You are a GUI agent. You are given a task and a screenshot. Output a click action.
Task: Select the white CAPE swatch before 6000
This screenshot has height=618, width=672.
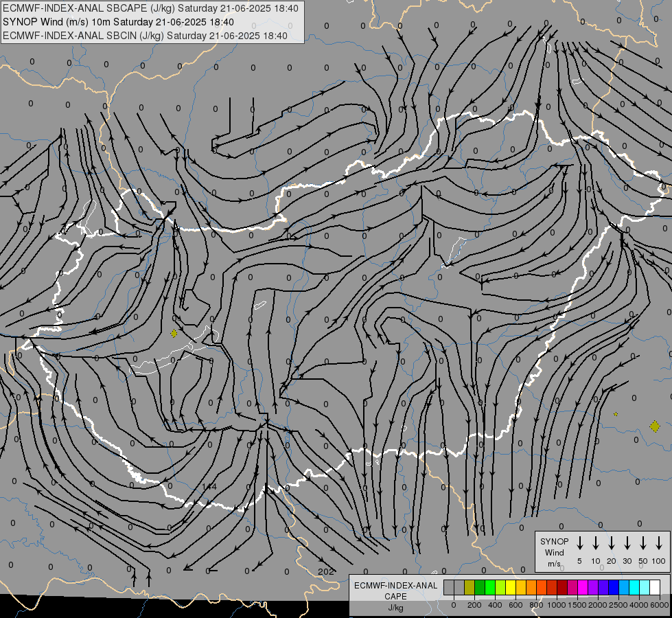[x=655, y=588]
